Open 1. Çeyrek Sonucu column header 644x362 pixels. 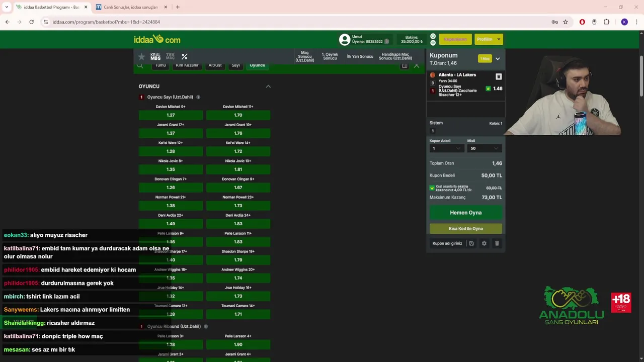(330, 57)
